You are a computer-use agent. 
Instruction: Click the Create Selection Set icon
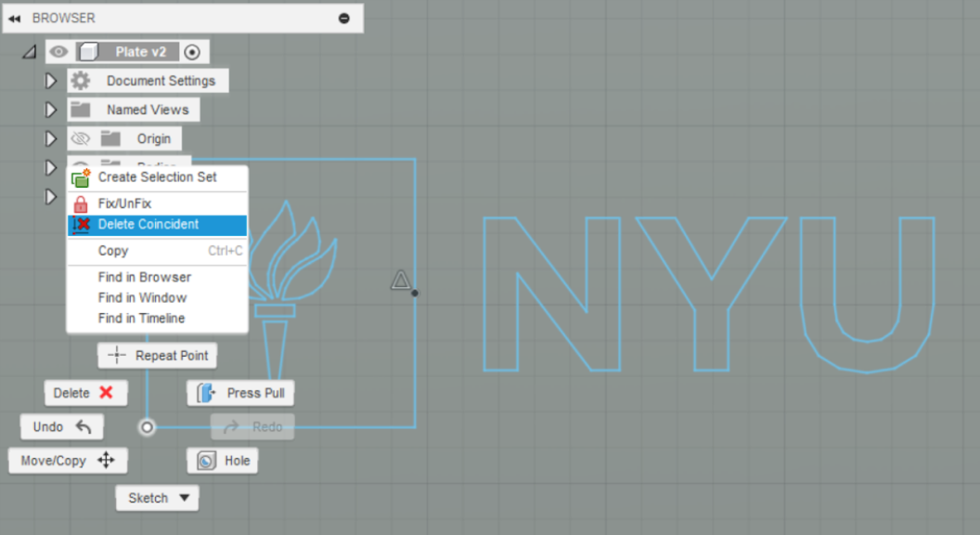pyautogui.click(x=81, y=178)
